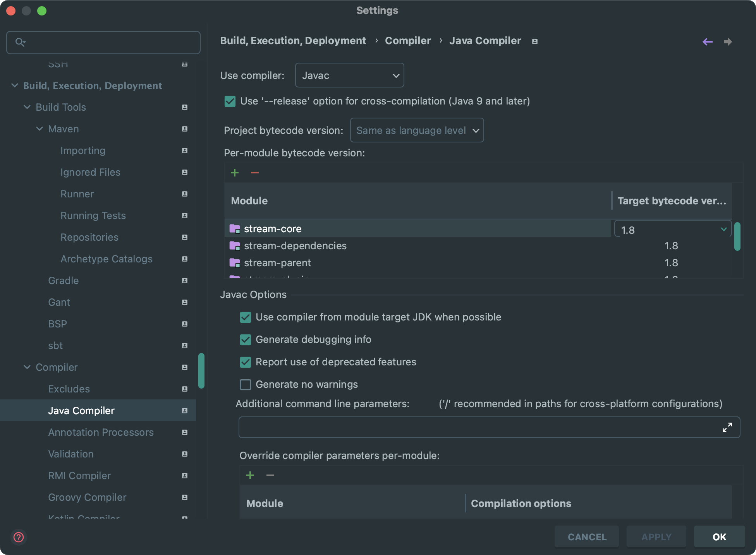Click the module table vertical scrollbar
Viewport: 756px width, 555px height.
pyautogui.click(x=737, y=236)
